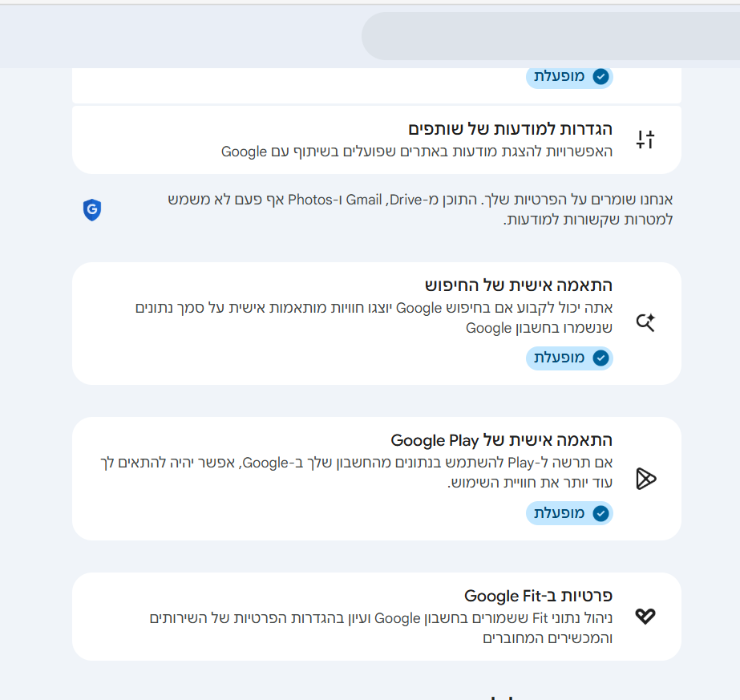
Task: Open פרטיות ב-Google Fit
Action: pos(538,596)
